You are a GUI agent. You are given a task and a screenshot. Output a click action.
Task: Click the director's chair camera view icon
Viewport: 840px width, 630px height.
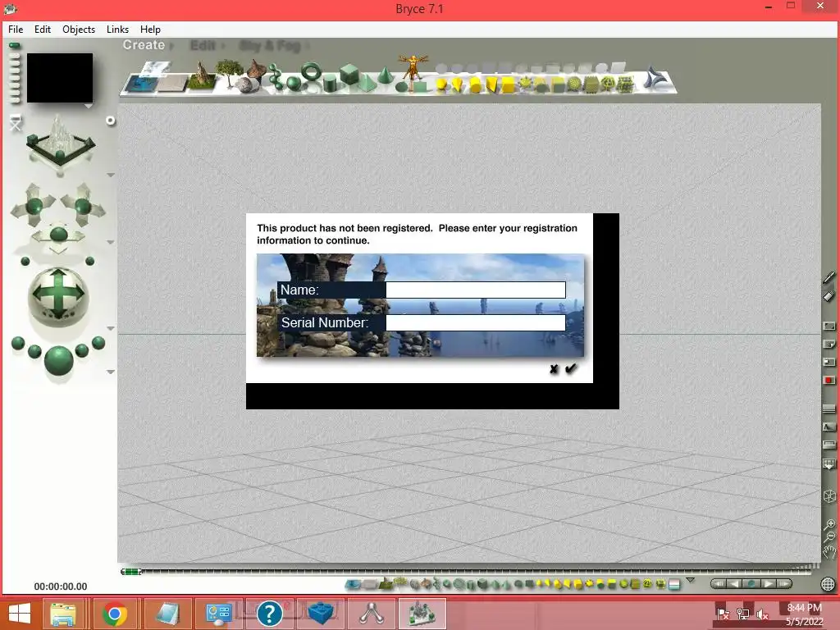tap(16, 123)
